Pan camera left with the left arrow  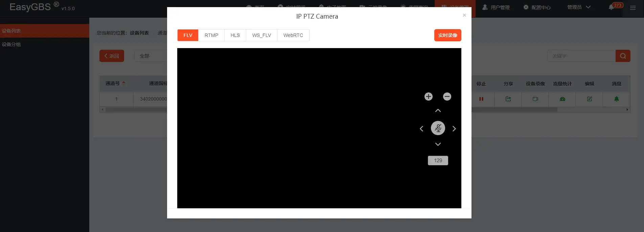tap(421, 129)
